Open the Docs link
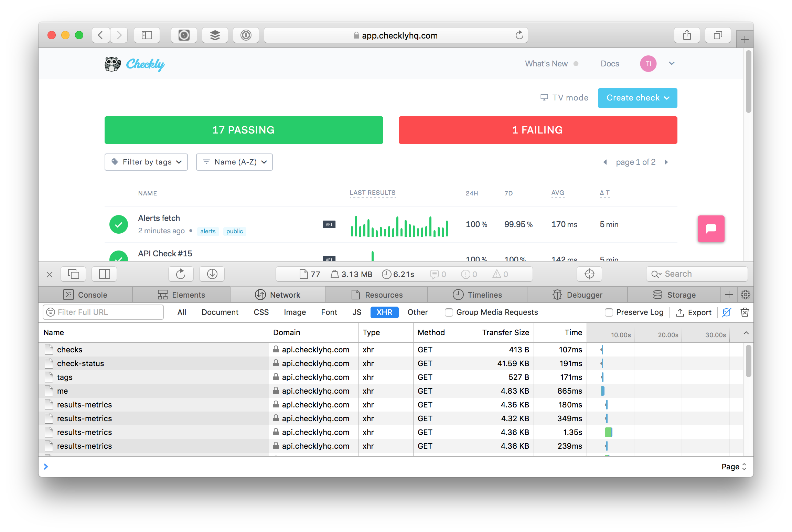792x532 pixels. click(610, 64)
